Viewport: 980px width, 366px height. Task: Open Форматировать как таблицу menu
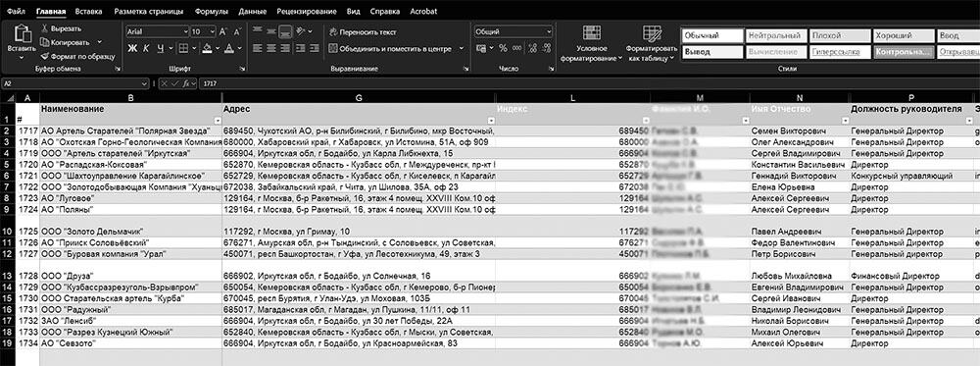click(x=652, y=44)
